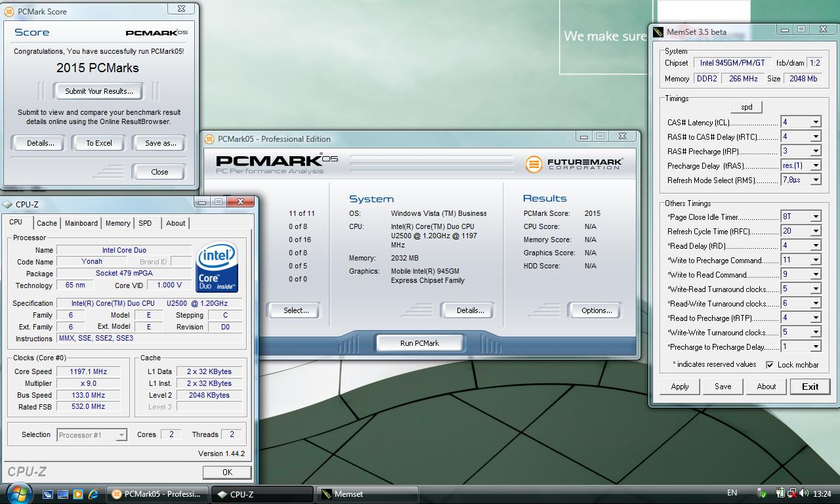Open Refresh Cycle Time (tRFC) dropdown
The width and height of the screenshot is (840, 504).
[815, 231]
